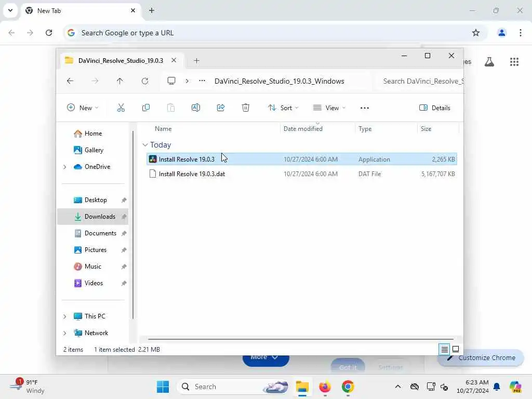
Task: Click Customize Chrome button
Action: (481, 358)
